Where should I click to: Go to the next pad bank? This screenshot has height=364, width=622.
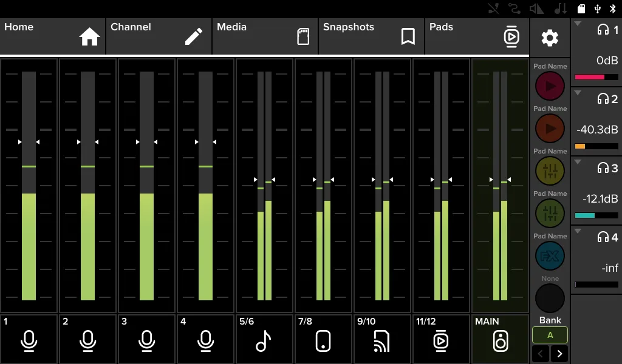tap(559, 353)
